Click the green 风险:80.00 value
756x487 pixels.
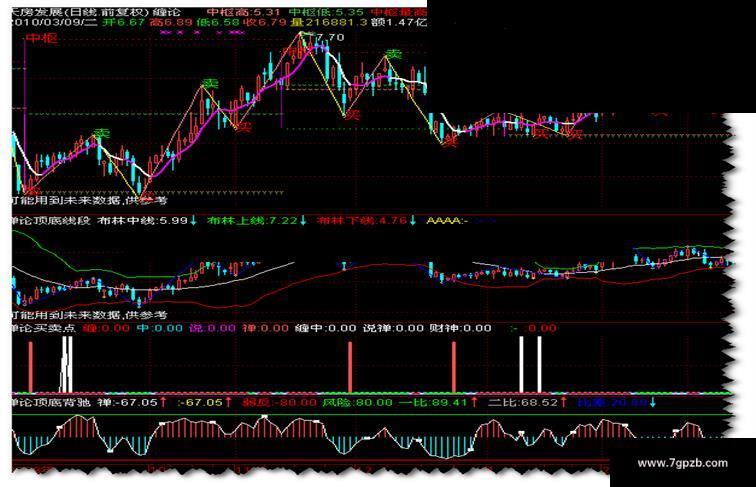[357, 402]
